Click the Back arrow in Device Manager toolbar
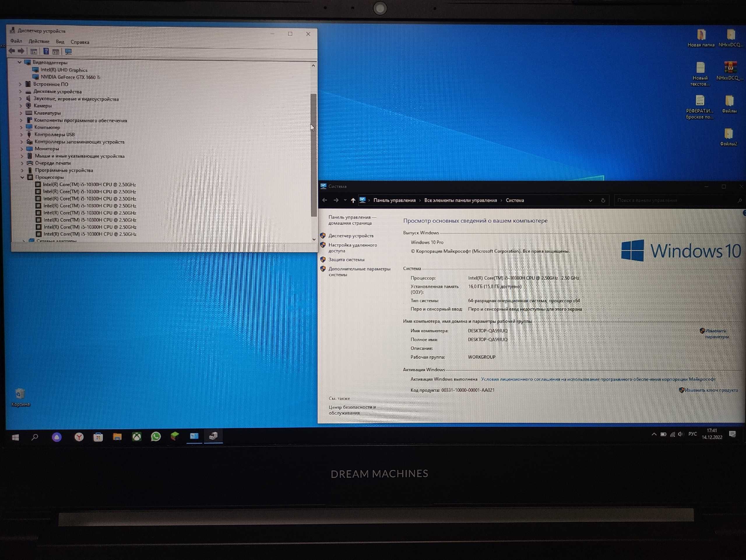The height and width of the screenshot is (560, 746). tap(12, 51)
